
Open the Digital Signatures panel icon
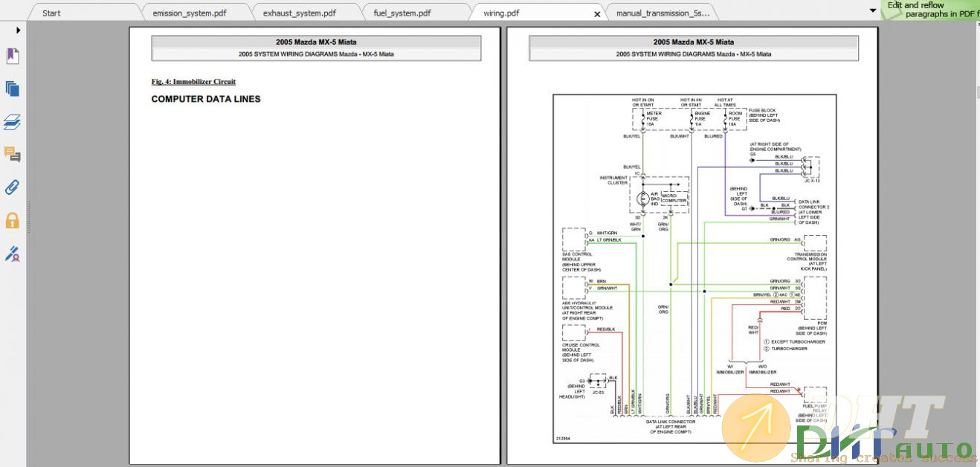tap(12, 254)
